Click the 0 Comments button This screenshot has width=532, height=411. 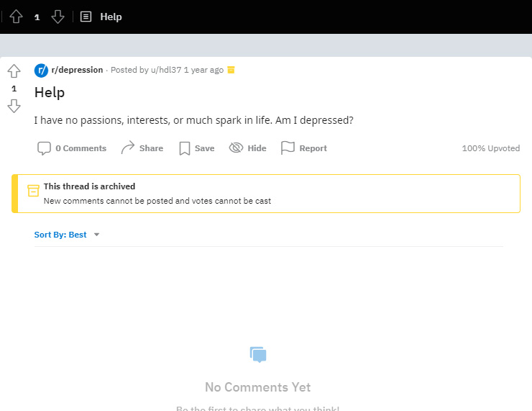point(72,148)
